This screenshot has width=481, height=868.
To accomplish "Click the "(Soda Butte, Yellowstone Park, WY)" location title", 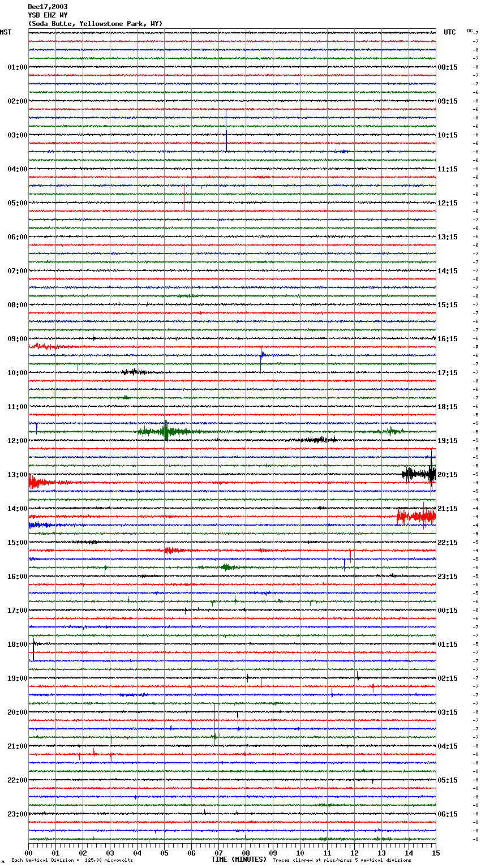I will pyautogui.click(x=95, y=24).
